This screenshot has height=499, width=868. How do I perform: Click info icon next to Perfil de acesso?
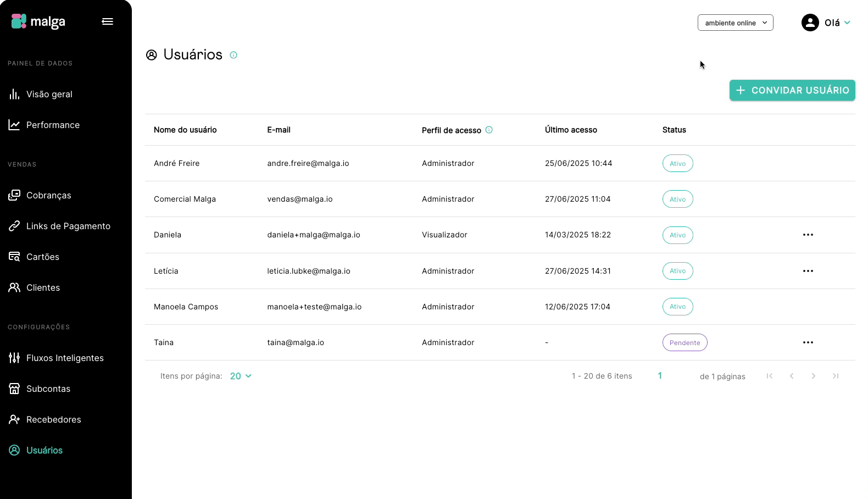(x=489, y=130)
